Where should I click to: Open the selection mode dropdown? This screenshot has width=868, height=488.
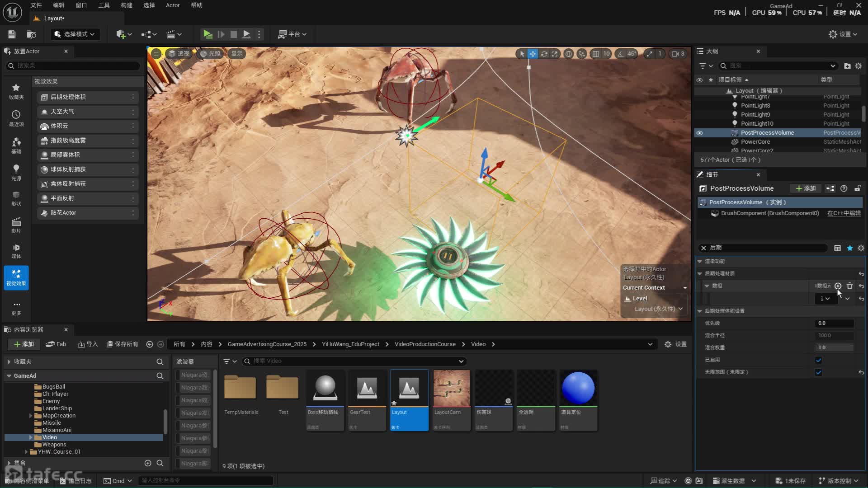coord(75,34)
